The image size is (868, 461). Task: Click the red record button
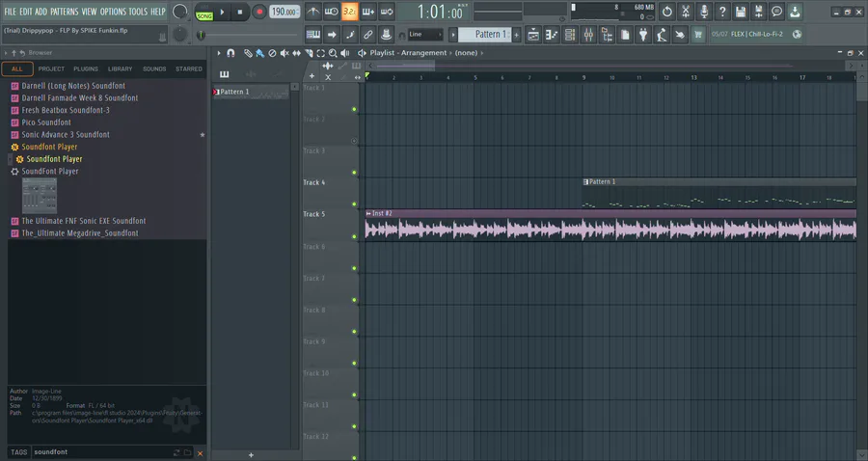[x=258, y=12]
